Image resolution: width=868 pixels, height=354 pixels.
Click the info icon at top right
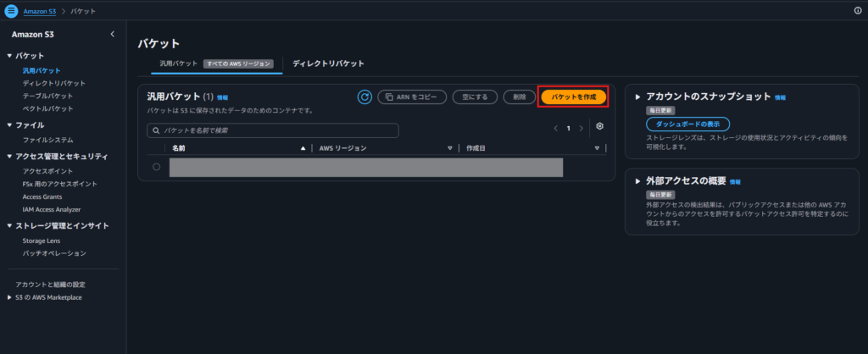[x=858, y=10]
